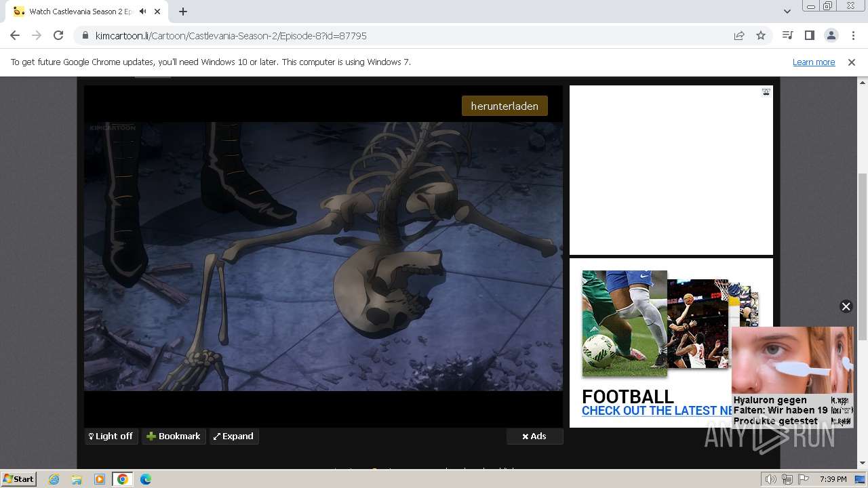This screenshot has width=868, height=488.
Task: Dismiss the Chrome update notice
Action: point(852,62)
